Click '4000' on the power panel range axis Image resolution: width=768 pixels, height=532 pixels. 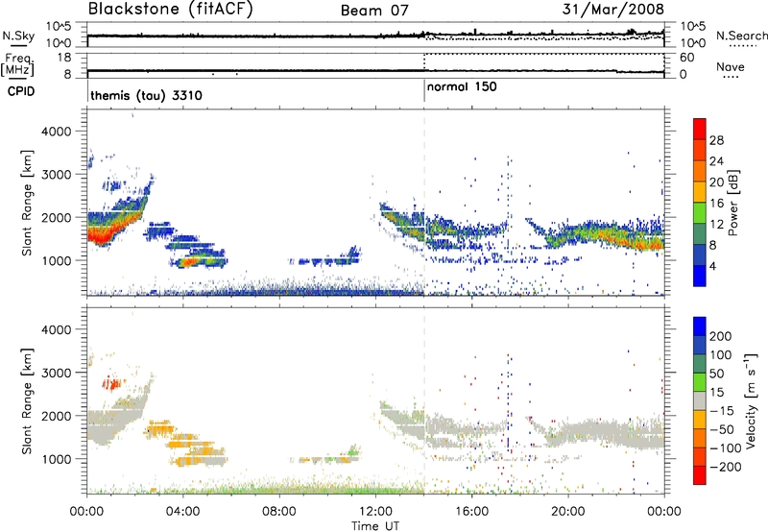(56, 132)
